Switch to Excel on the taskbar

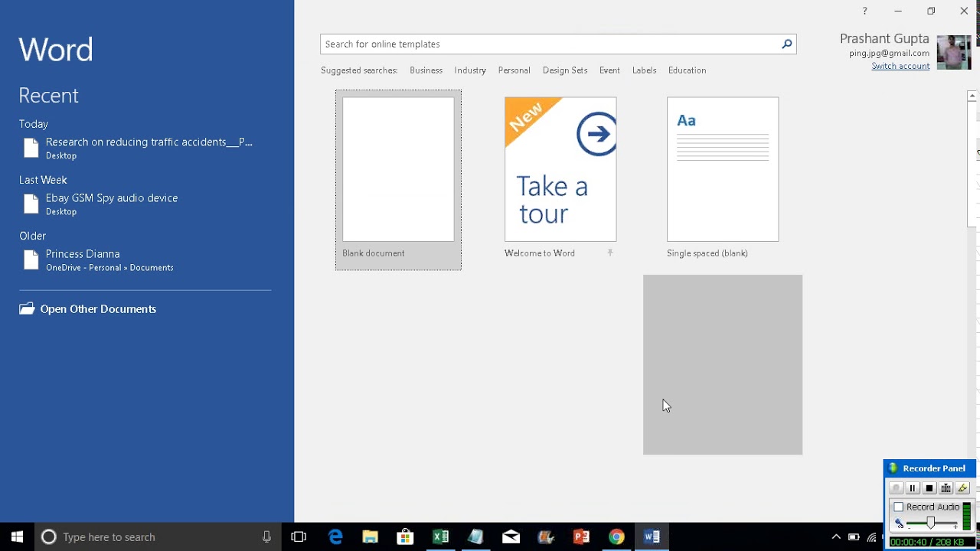440,536
